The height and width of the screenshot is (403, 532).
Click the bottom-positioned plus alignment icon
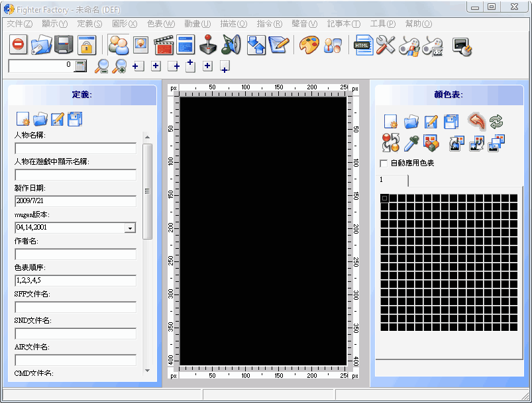click(x=225, y=66)
